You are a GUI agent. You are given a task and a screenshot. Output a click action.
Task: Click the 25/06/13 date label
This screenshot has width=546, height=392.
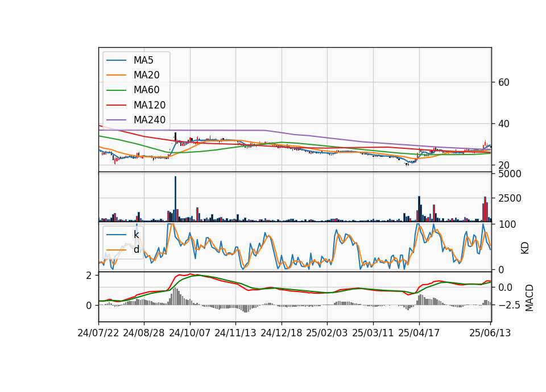click(x=490, y=333)
